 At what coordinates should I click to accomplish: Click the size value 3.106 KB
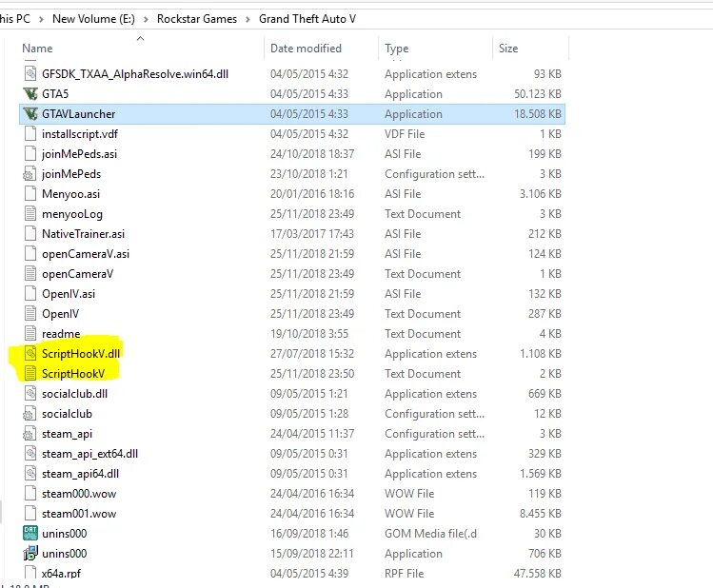pyautogui.click(x=540, y=194)
